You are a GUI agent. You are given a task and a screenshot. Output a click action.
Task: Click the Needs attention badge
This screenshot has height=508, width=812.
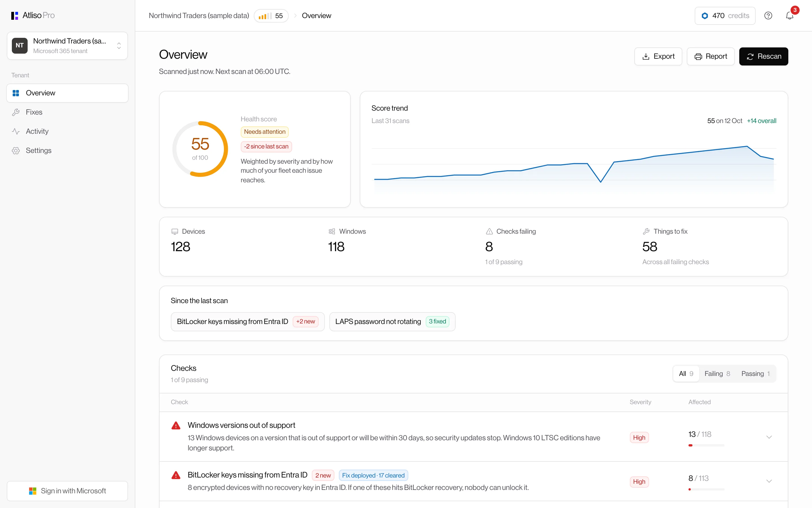[x=265, y=132]
